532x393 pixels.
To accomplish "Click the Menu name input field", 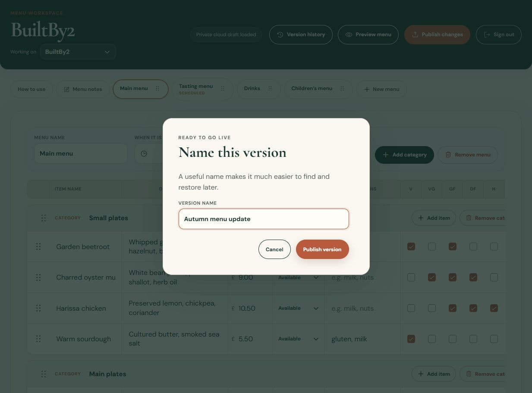I will pos(81,153).
